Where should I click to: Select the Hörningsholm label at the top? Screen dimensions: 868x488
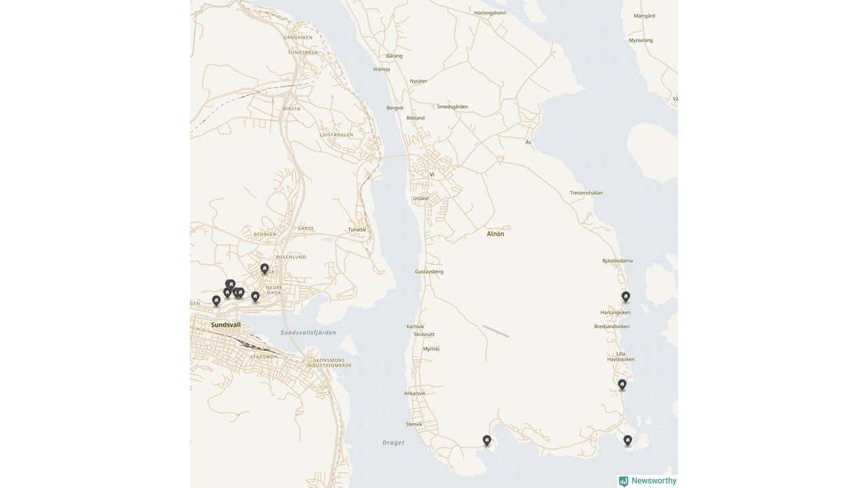point(490,13)
